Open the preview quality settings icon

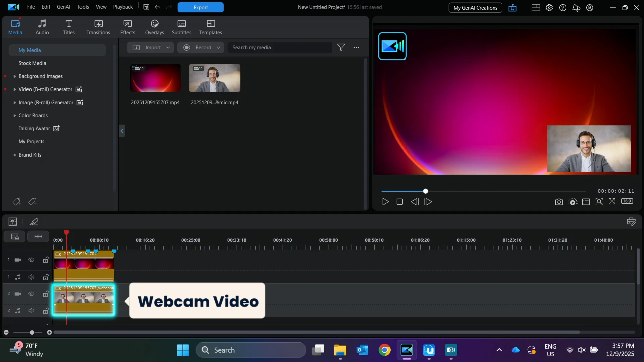pos(573,202)
